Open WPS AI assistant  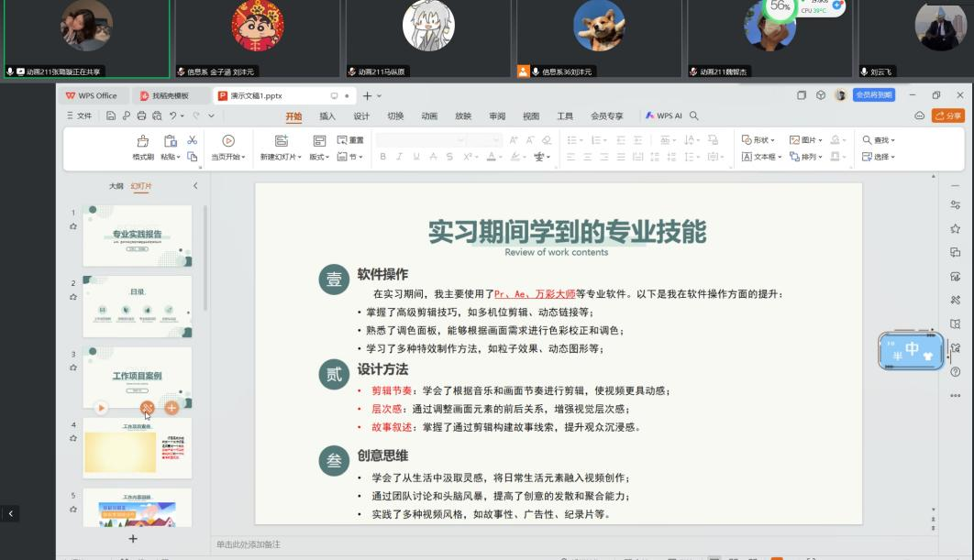tap(664, 115)
